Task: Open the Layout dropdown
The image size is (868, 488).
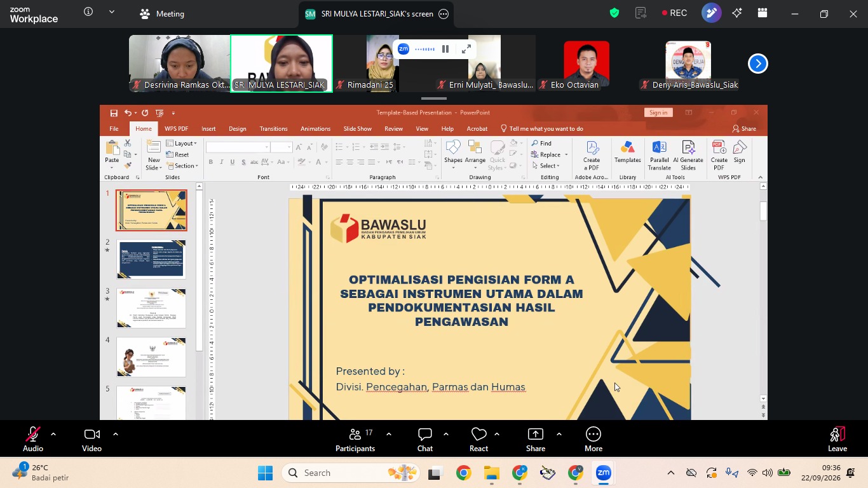Action: [x=182, y=144]
